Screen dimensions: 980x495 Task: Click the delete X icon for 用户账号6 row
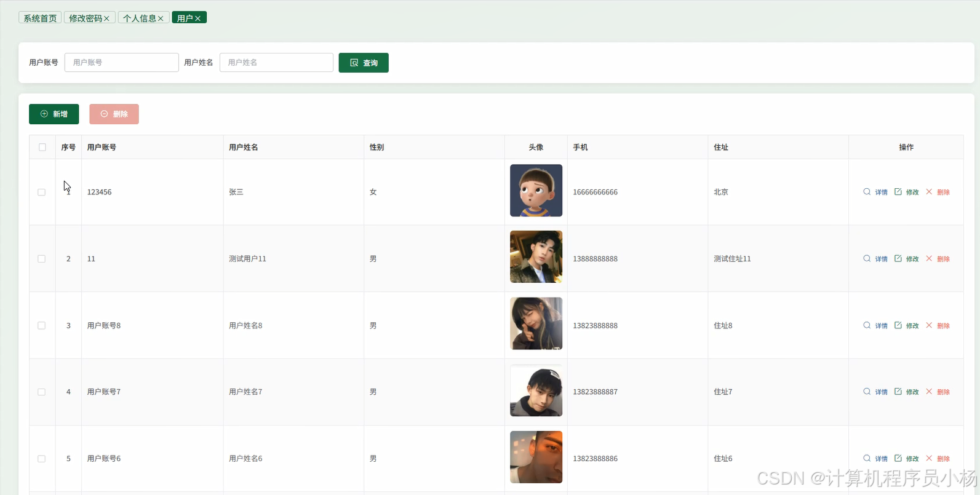point(929,458)
